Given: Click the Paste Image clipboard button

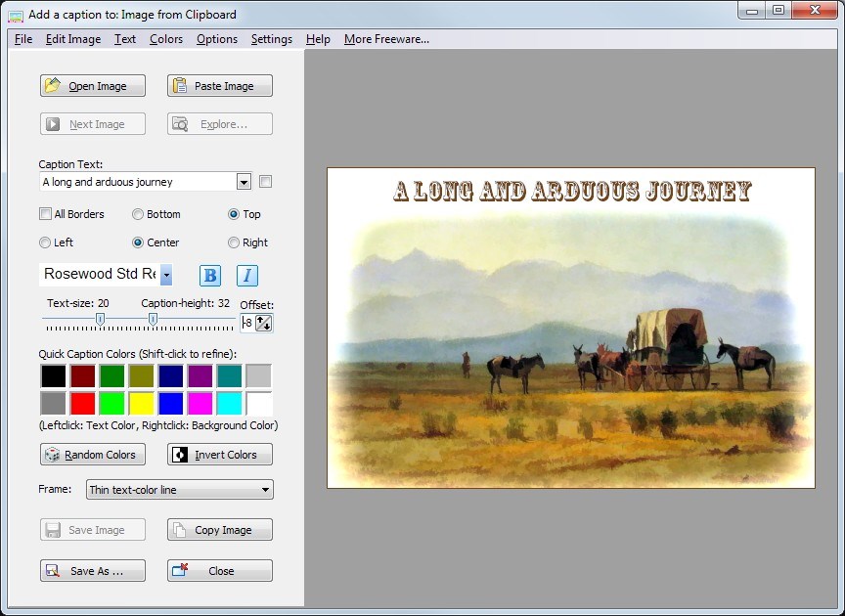Looking at the screenshot, I should tap(220, 86).
